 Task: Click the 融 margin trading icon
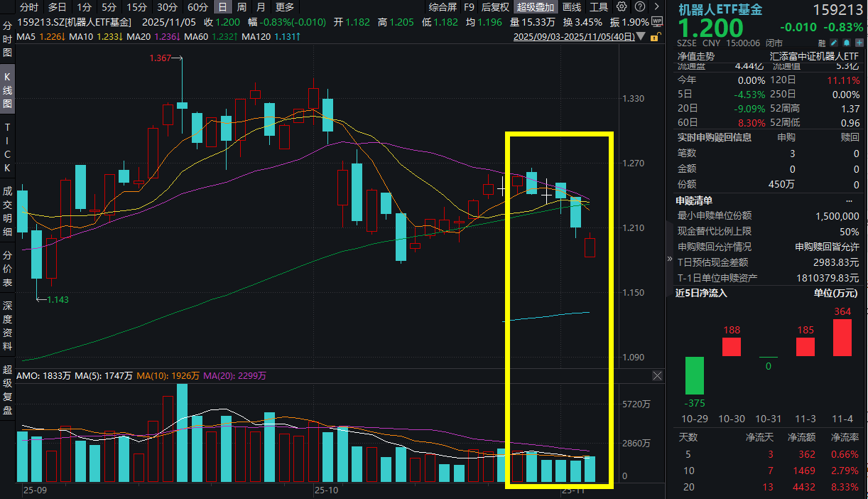(822, 43)
